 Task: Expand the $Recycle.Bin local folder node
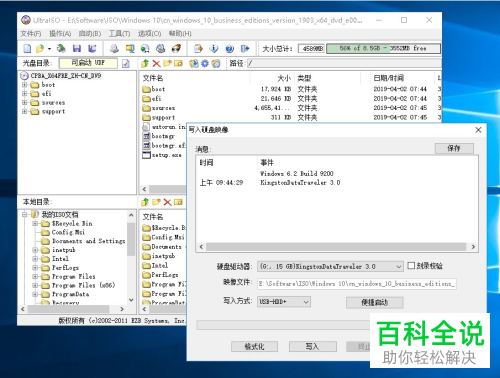click(x=35, y=223)
